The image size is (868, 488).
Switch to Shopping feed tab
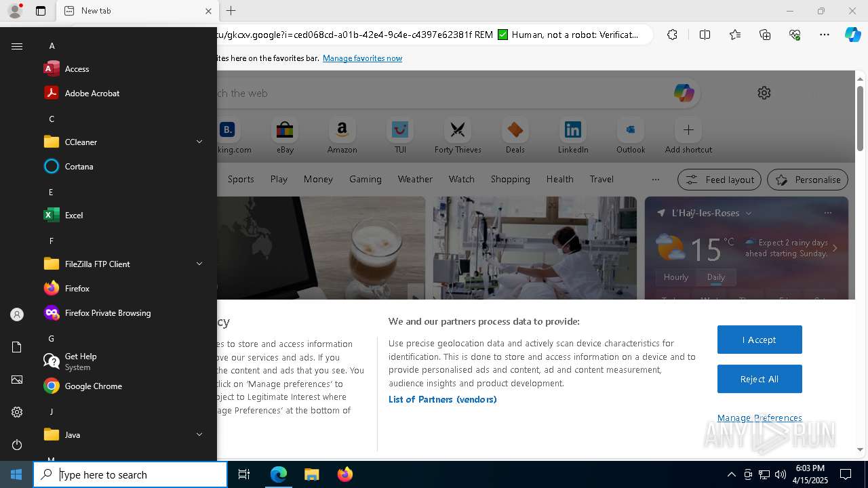(x=510, y=180)
